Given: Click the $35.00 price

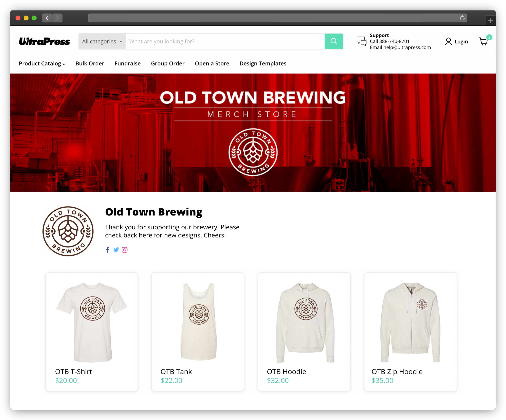Looking at the screenshot, I should tap(382, 381).
